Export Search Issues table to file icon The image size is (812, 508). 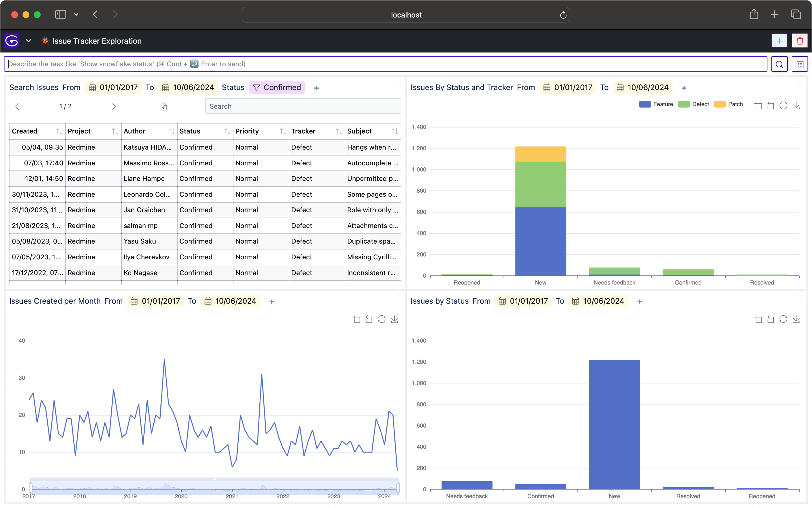(x=164, y=106)
